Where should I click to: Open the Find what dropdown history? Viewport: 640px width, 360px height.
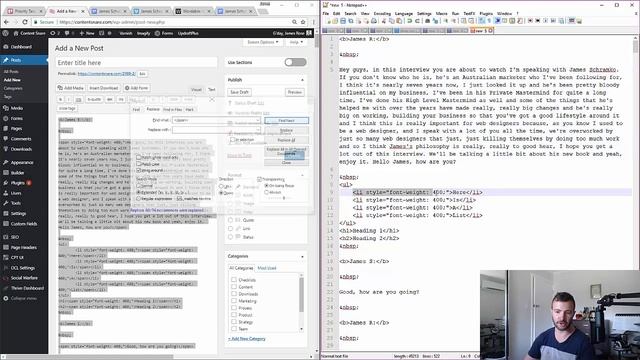click(x=258, y=120)
